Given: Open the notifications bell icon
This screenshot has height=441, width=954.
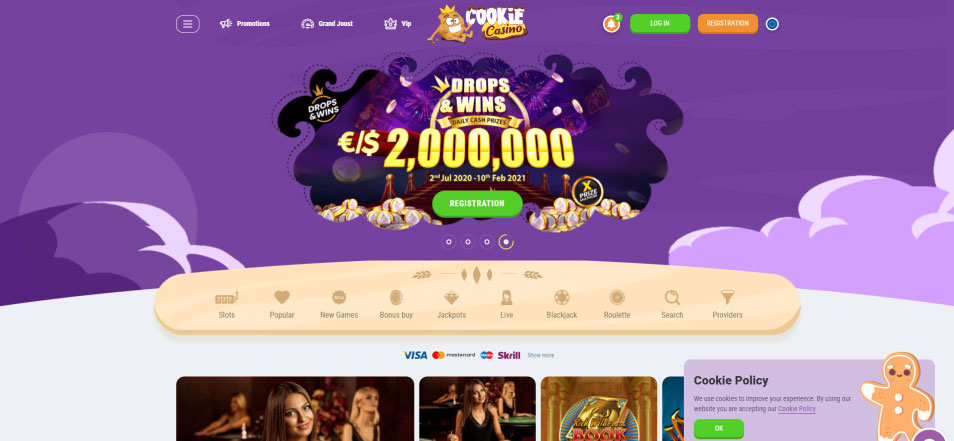Looking at the screenshot, I should point(611,24).
